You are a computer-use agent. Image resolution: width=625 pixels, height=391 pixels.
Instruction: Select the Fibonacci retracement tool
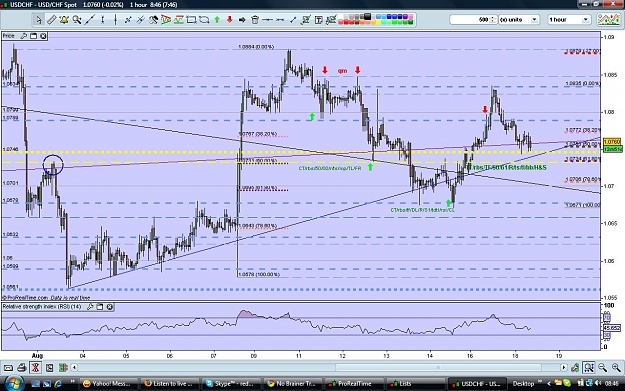pyautogui.click(x=179, y=20)
